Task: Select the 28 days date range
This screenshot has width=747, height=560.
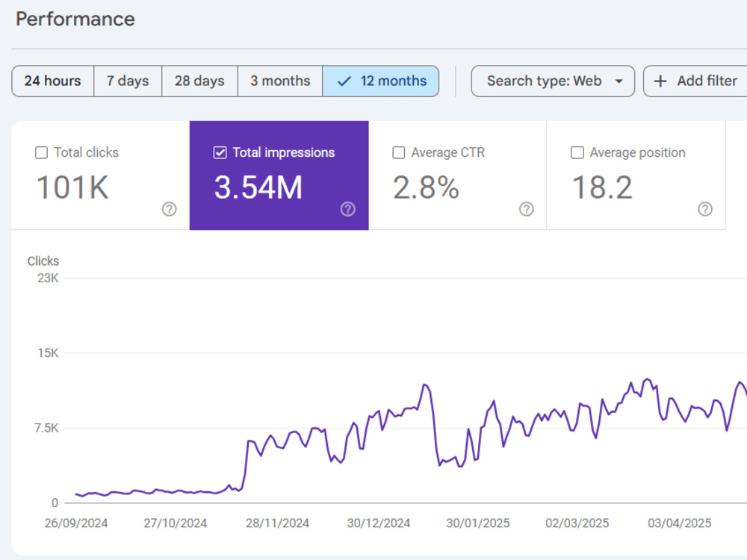Action: (x=199, y=81)
